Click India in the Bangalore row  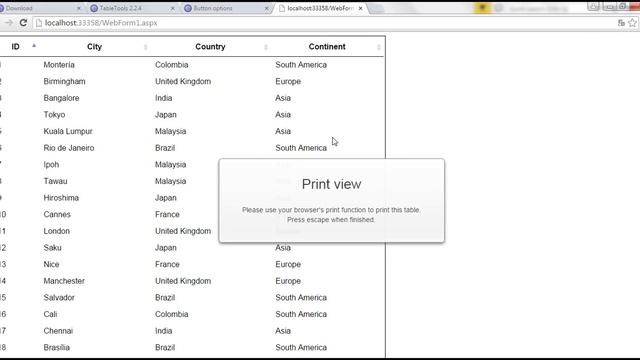pos(163,98)
